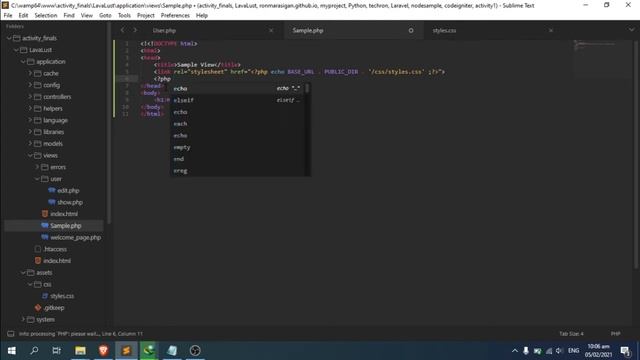Choose the empty autocomplete suggestion
Viewport: 640px width, 360px height.
tap(239, 148)
